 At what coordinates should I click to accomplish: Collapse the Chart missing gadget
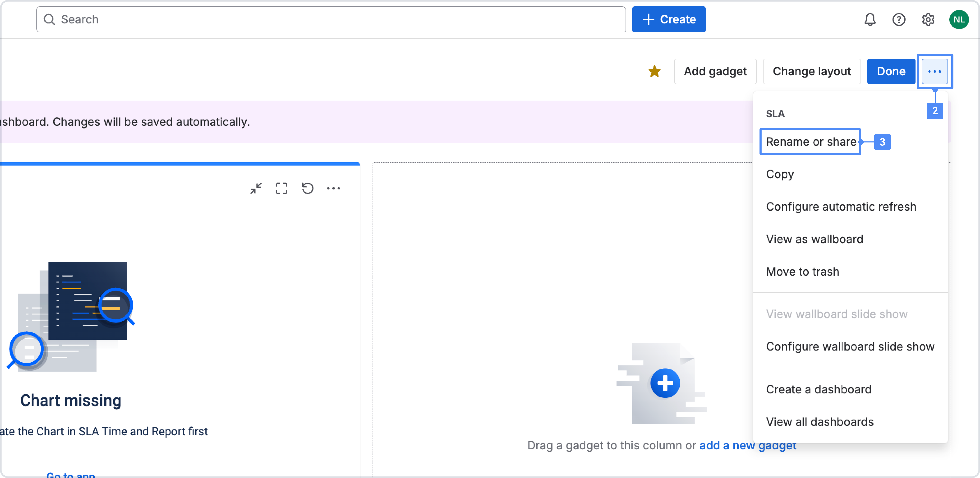click(256, 188)
